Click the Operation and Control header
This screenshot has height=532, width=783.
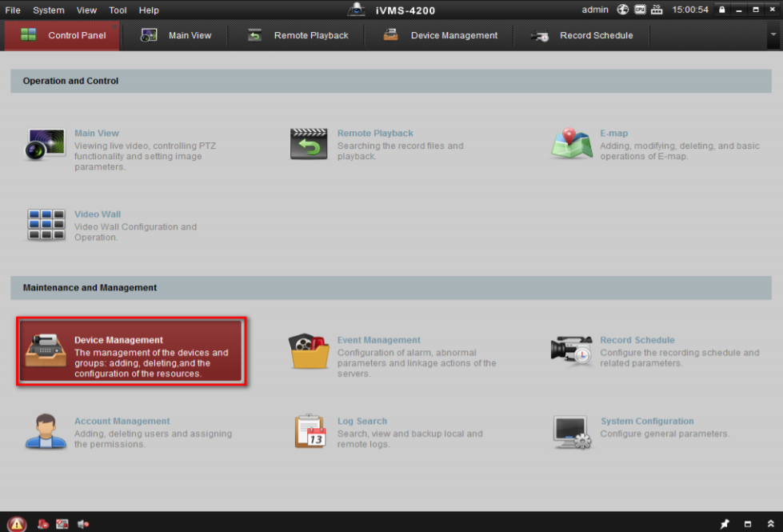coord(391,81)
